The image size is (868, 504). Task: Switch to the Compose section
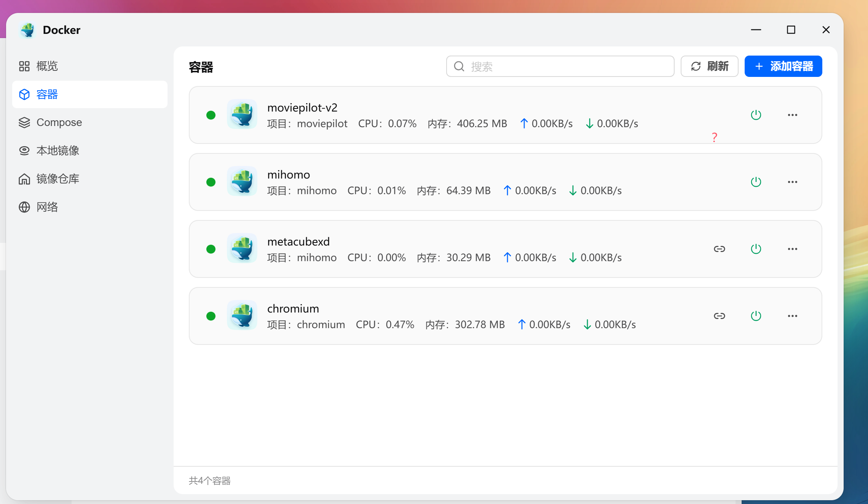click(59, 123)
